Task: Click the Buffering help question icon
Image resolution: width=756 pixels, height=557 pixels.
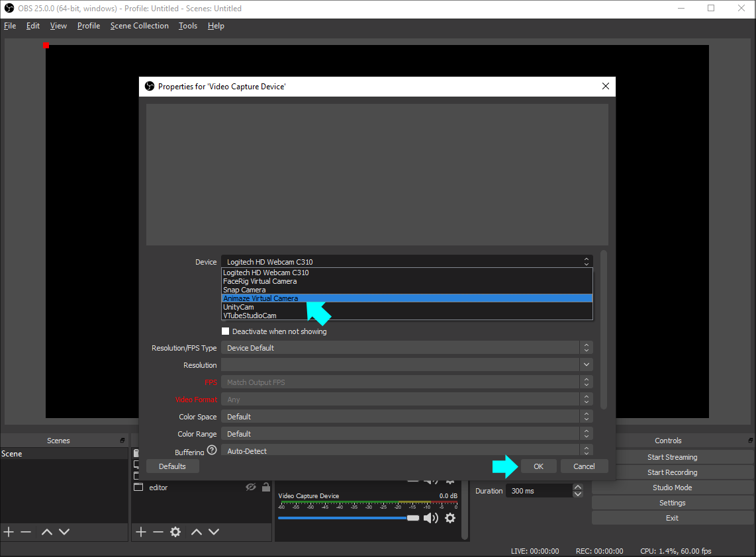Action: click(x=212, y=450)
